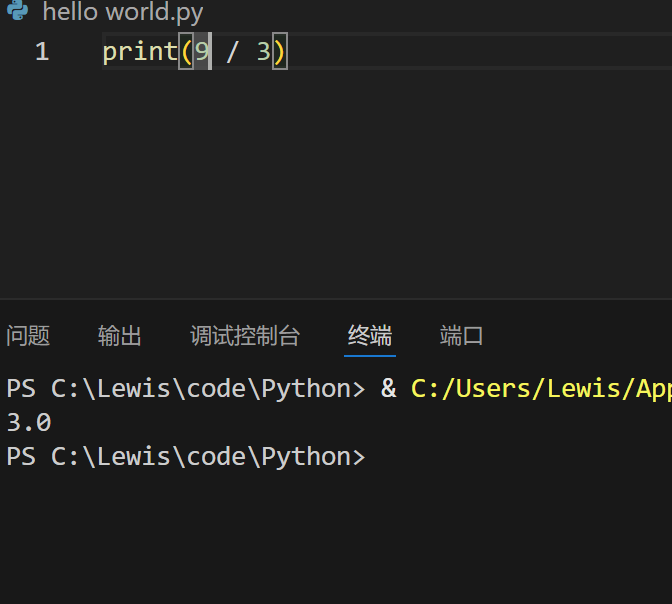Image resolution: width=672 pixels, height=604 pixels.
Task: Click line number 1 in the gutter
Action: coord(42,52)
